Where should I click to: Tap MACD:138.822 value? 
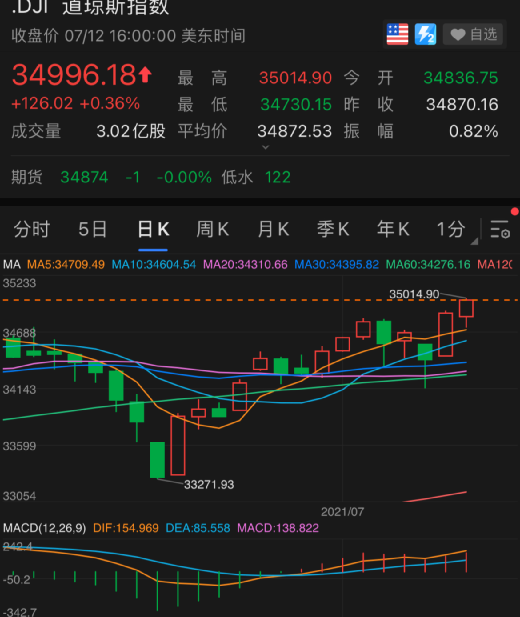278,528
